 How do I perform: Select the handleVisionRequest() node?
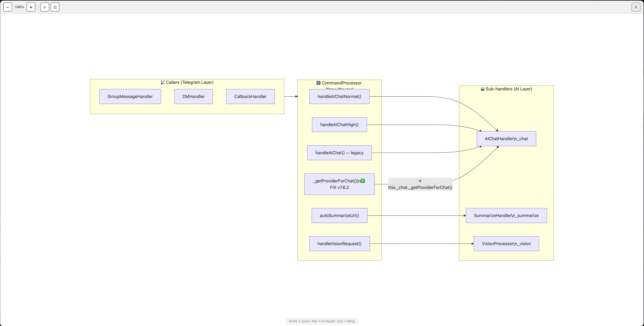(x=339, y=244)
